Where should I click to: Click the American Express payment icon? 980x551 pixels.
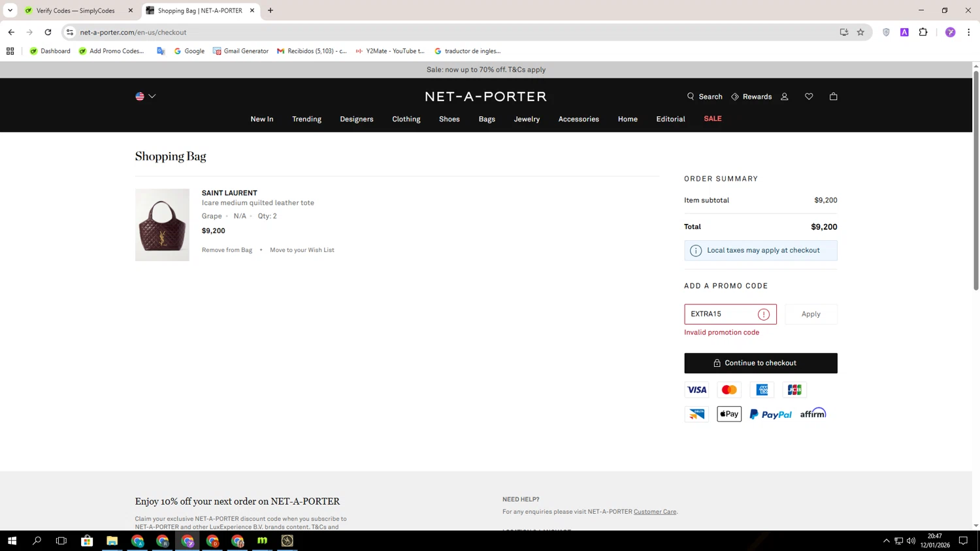point(762,390)
